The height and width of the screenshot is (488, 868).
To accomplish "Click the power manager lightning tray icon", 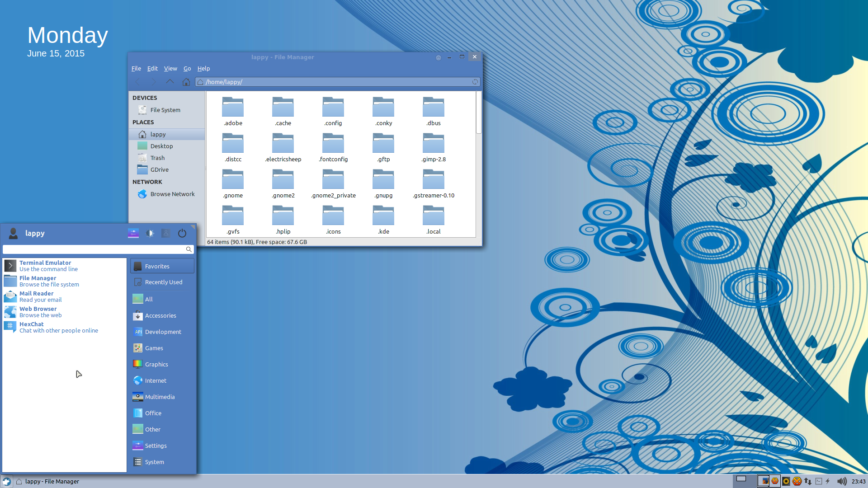I will [x=828, y=481].
